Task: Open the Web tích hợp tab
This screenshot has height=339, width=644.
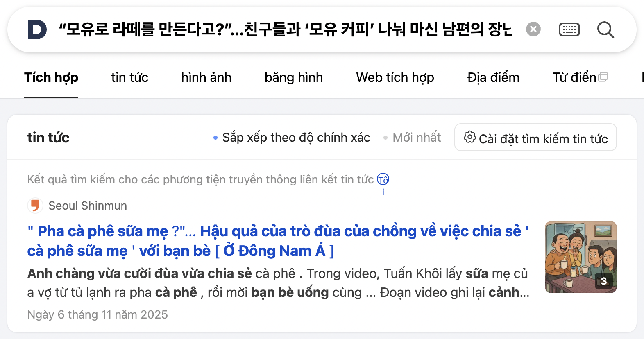Action: [395, 77]
